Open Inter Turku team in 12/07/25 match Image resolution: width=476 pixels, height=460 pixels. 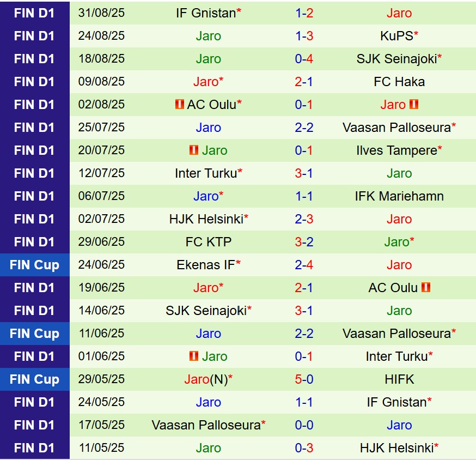206,173
